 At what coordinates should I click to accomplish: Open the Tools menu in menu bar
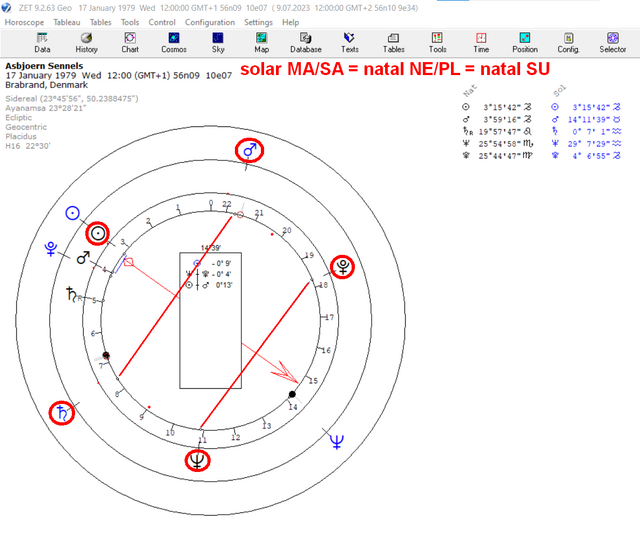(x=130, y=22)
